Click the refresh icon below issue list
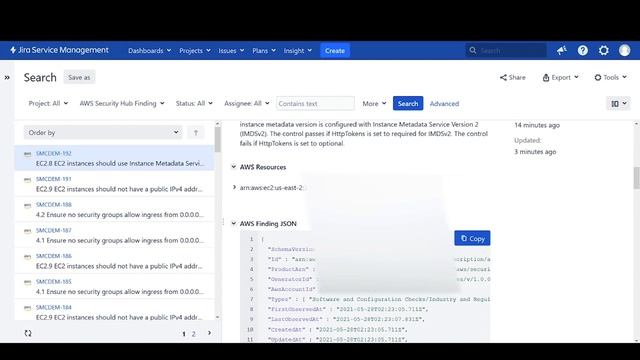Screen dimensions: 640x360 point(28,333)
